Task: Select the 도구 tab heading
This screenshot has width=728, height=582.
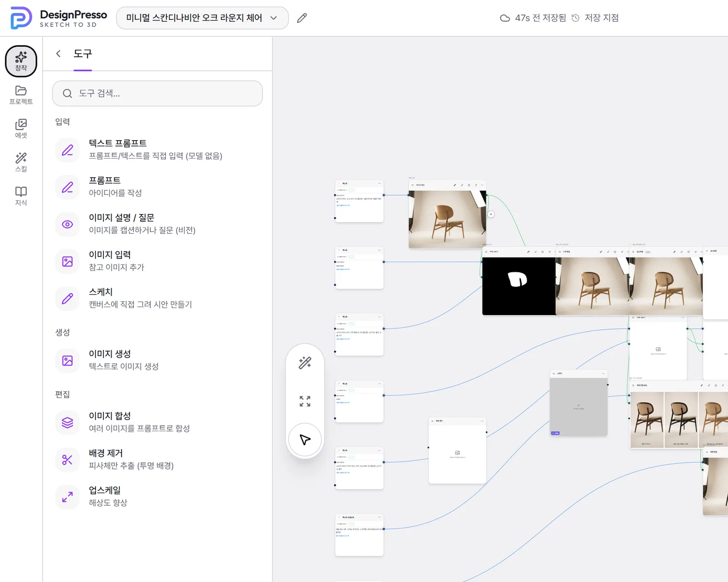Action: pos(83,53)
